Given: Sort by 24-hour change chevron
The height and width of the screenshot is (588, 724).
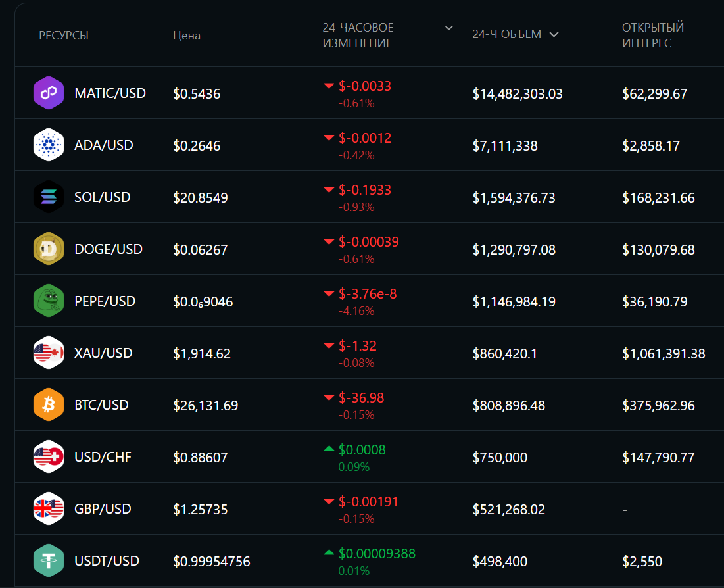Looking at the screenshot, I should (x=449, y=28).
